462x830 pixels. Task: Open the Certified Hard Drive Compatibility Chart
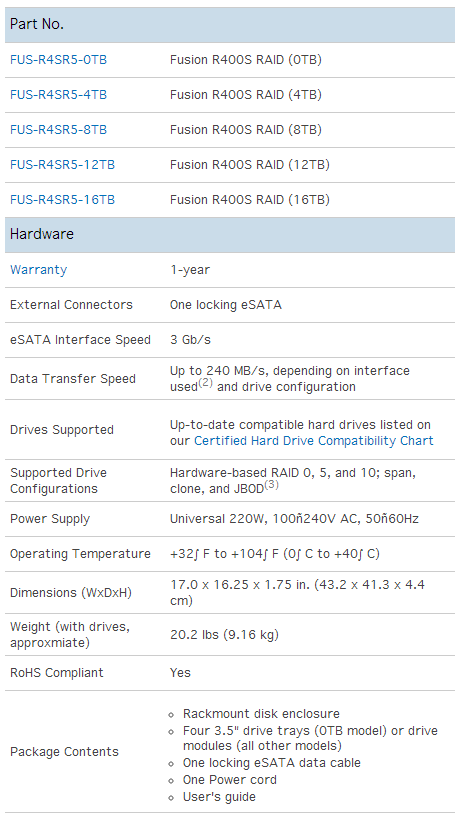pyautogui.click(x=314, y=440)
